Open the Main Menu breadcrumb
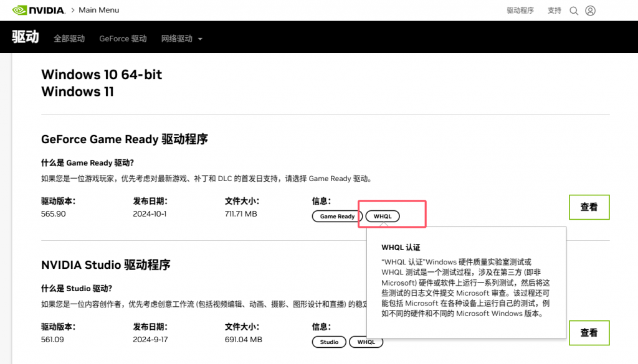Image resolution: width=638 pixels, height=364 pixels. pyautogui.click(x=99, y=11)
